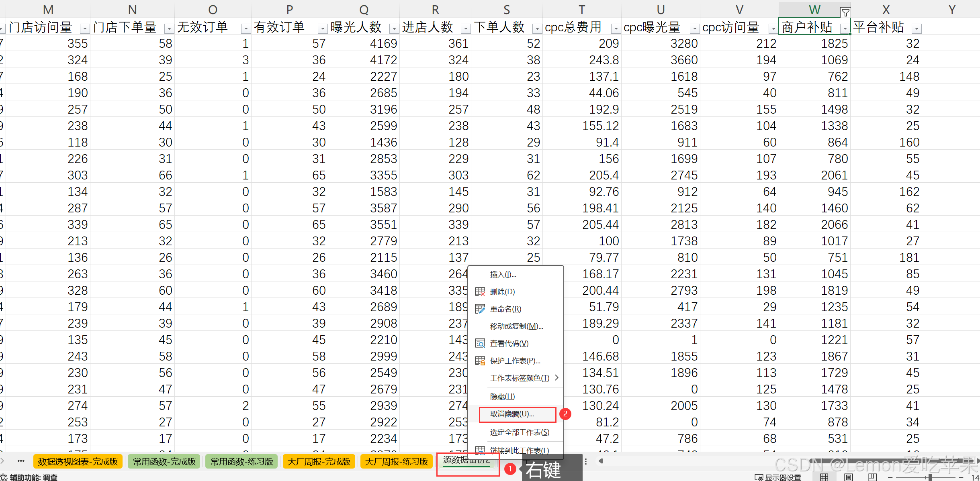
Task: Open filter dropdown for 无效订单
Action: point(246,29)
